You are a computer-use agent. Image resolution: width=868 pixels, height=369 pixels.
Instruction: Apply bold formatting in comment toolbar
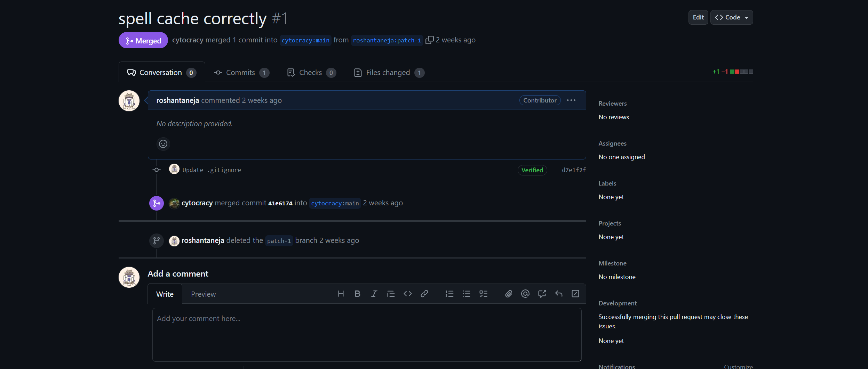tap(357, 294)
